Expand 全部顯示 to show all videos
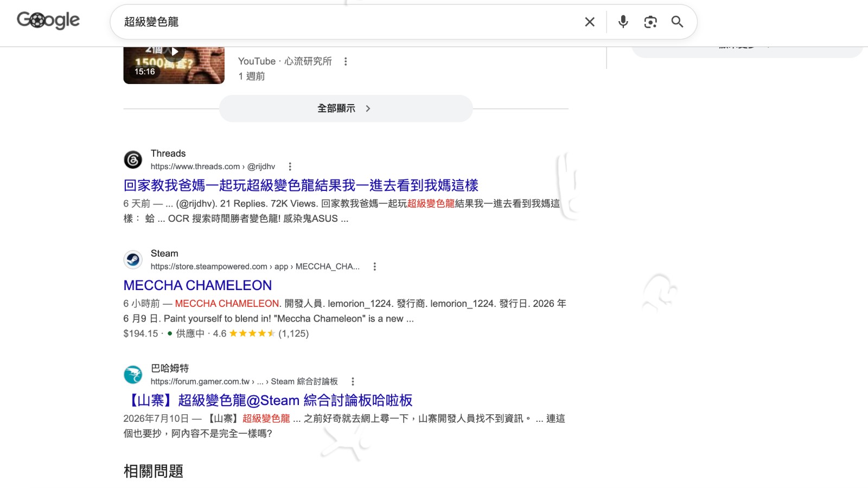868x488 pixels. coord(346,108)
